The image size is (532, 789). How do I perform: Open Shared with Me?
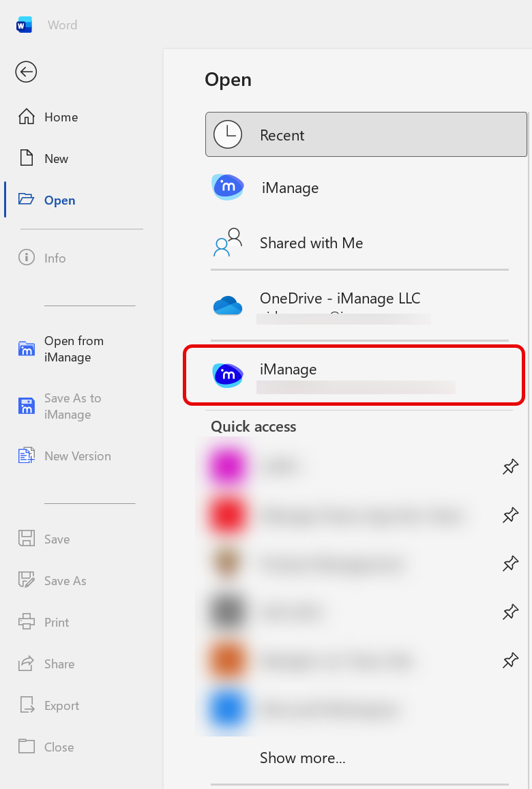pos(359,243)
